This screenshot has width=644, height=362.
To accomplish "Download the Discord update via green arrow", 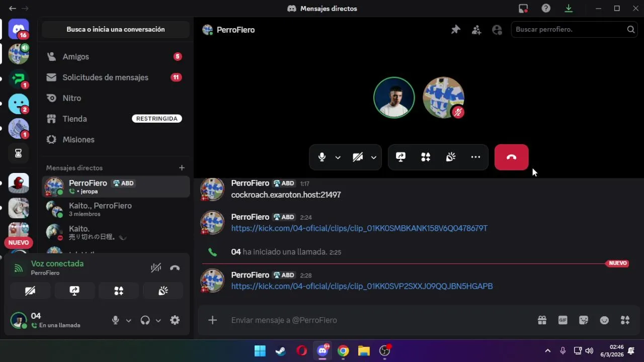I will (x=569, y=9).
